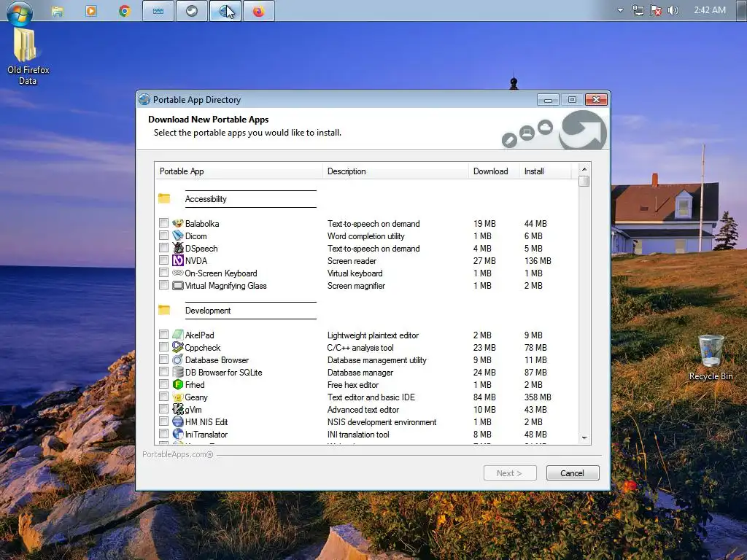Click the Description column header
The width and height of the screenshot is (747, 560).
(x=395, y=171)
